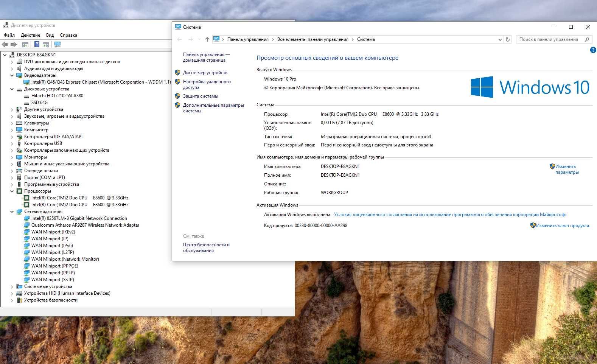The image size is (597, 364).
Task: Click the Контроллеры IDE ATA/ATAPI icon
Action: pyautogui.click(x=19, y=137)
